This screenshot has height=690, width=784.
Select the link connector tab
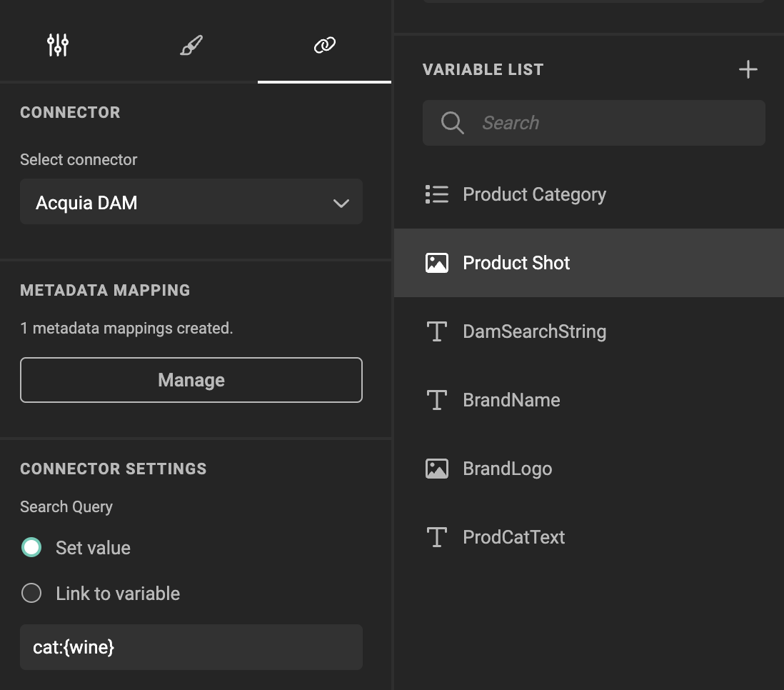[x=324, y=45]
